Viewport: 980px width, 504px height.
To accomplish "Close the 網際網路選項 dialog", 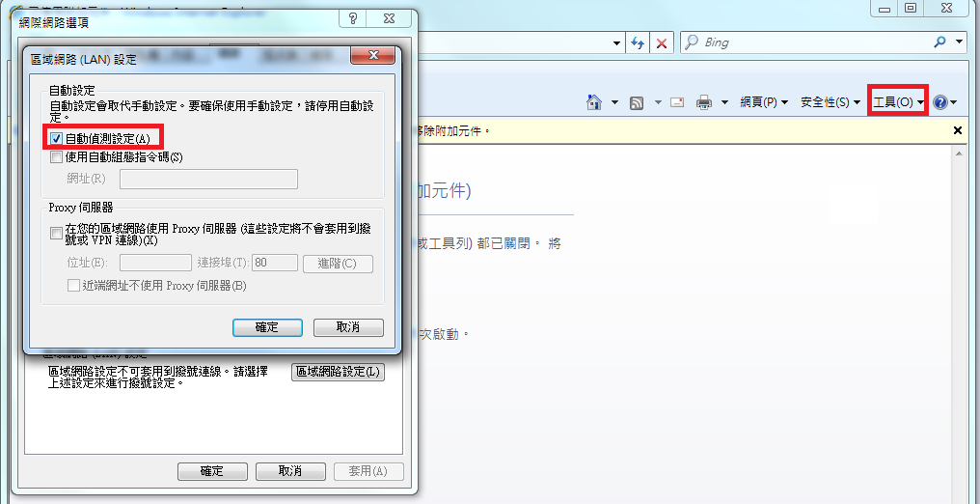I will [390, 19].
